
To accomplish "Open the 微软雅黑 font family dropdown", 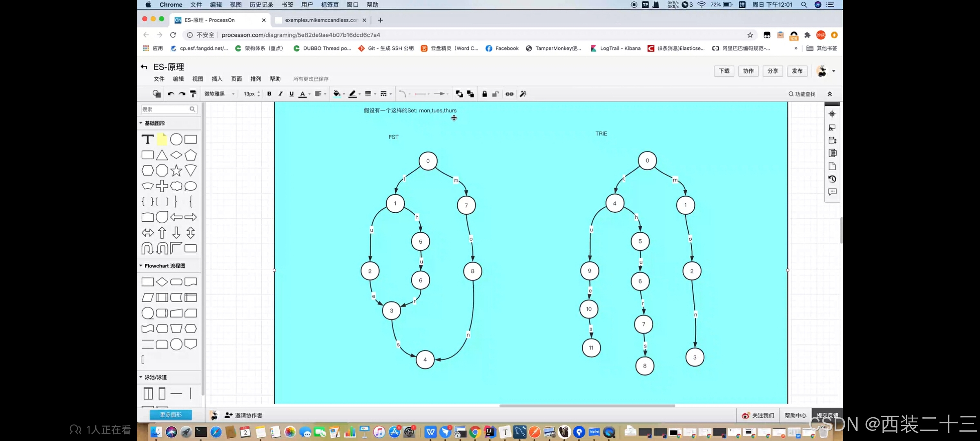I will (x=219, y=94).
